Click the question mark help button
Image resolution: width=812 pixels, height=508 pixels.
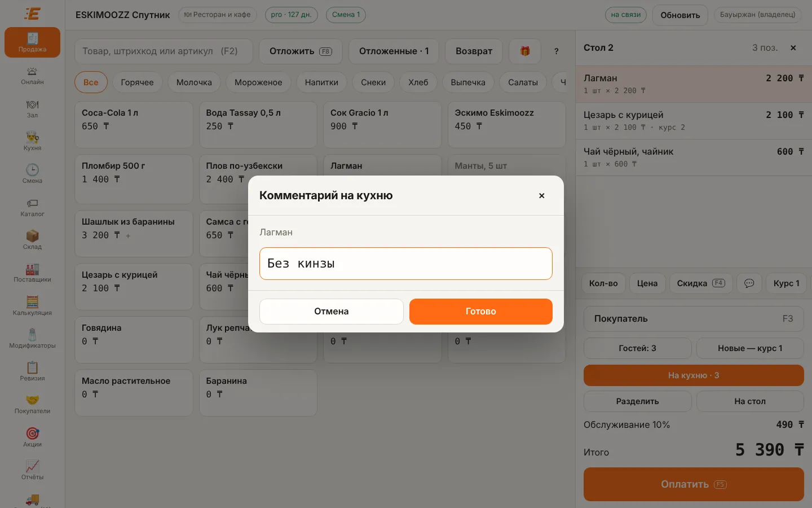click(557, 51)
